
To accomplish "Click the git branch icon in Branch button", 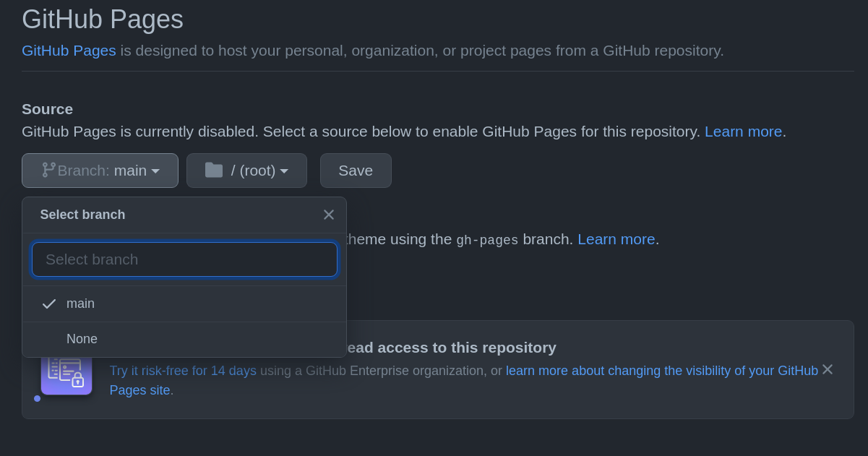I will pyautogui.click(x=48, y=170).
